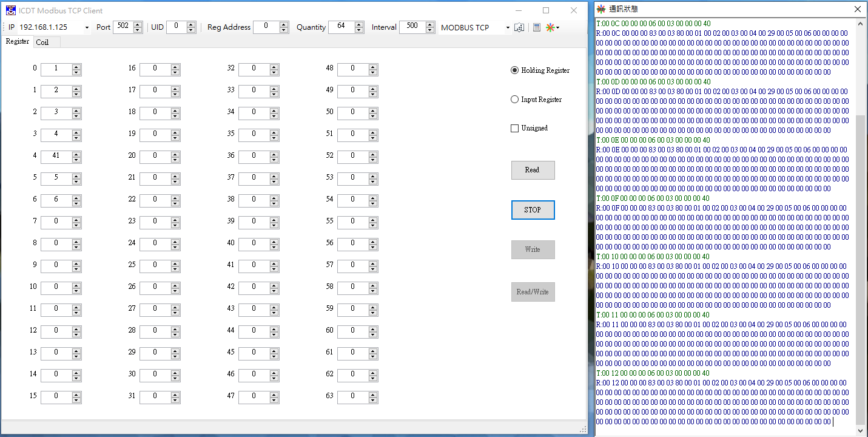Click scroll up arrow in 通訊狀態 window
This screenshot has height=437, width=868.
860,24
